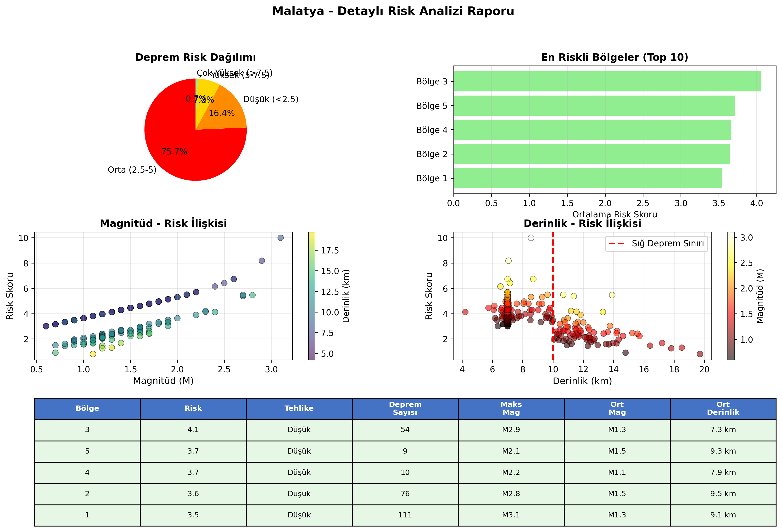The height and width of the screenshot is (532, 782).
Task: Click the '111' earthquake count cell
Action: 405,515
